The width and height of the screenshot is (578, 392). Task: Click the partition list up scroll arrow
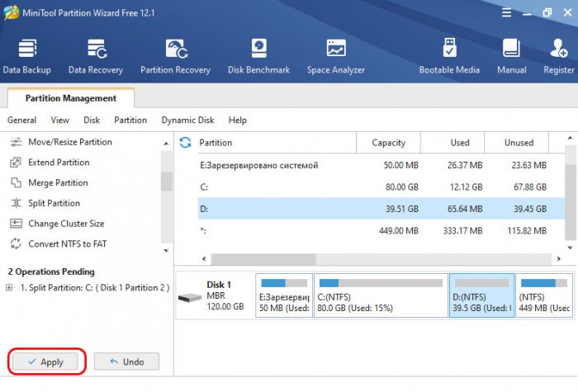[x=571, y=138]
